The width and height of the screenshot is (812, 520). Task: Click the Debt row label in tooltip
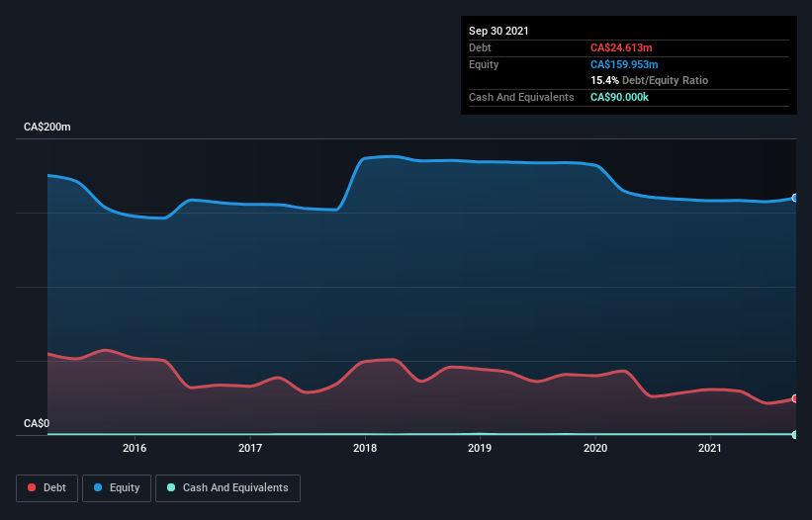(480, 47)
